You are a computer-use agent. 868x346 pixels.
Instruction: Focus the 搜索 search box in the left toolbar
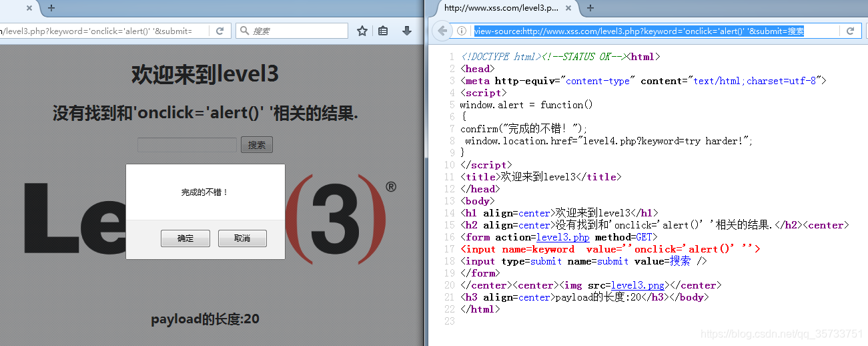[292, 31]
